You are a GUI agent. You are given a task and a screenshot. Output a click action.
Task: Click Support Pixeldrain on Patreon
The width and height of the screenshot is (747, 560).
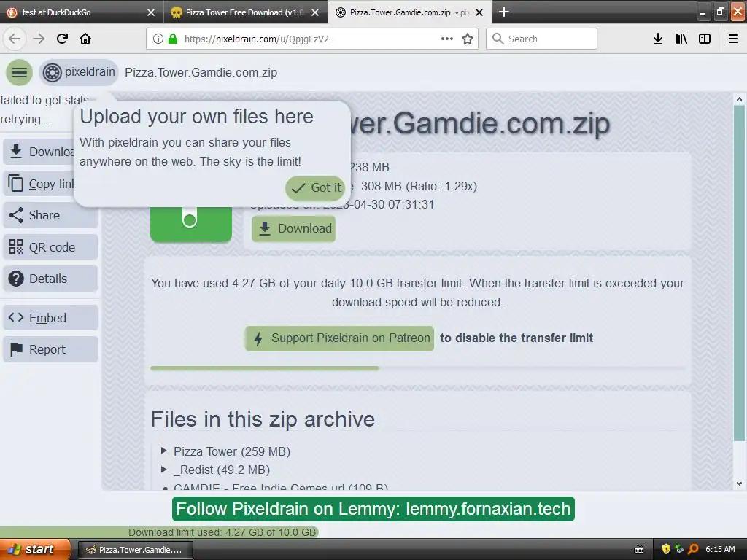tap(339, 338)
